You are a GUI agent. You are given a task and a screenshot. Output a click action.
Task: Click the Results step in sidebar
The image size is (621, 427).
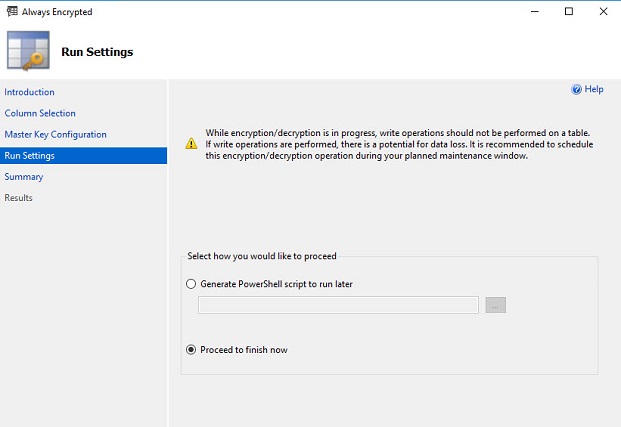point(19,197)
